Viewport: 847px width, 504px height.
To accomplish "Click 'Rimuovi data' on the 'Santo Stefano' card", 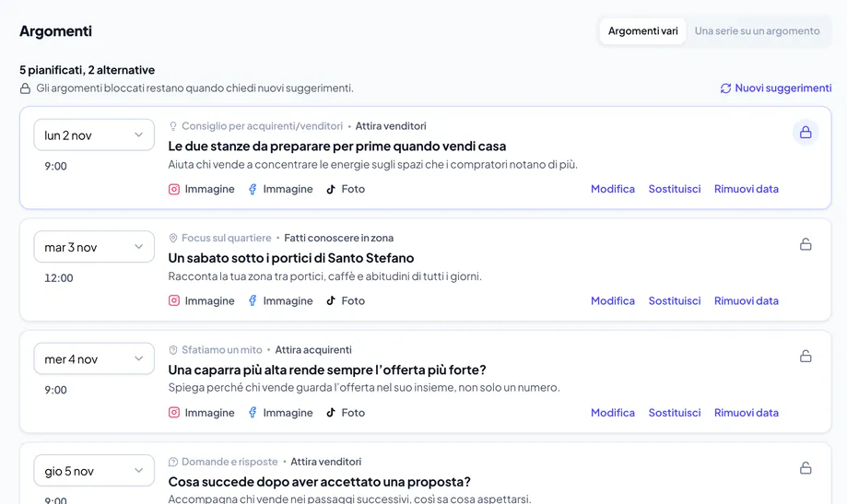I will [x=747, y=301].
